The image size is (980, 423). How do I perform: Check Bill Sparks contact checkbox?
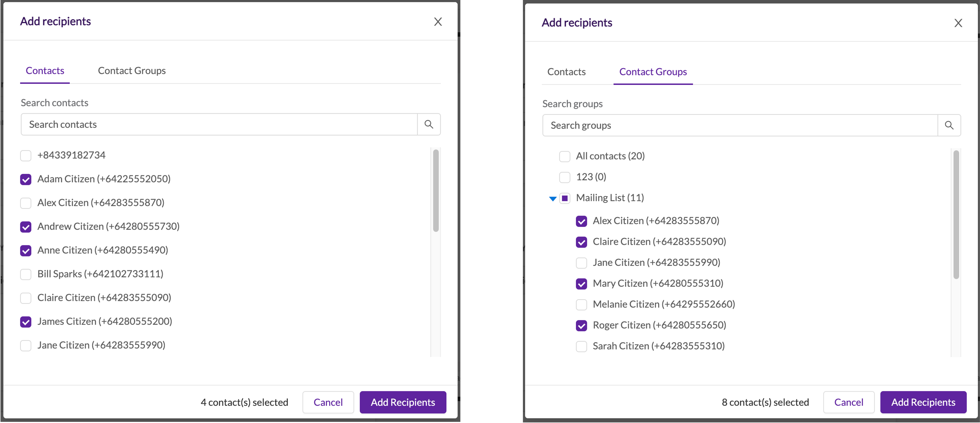[26, 274]
